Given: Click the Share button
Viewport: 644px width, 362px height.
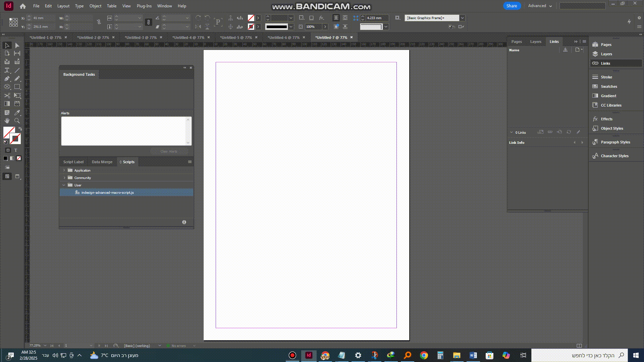Looking at the screenshot, I should click(511, 6).
